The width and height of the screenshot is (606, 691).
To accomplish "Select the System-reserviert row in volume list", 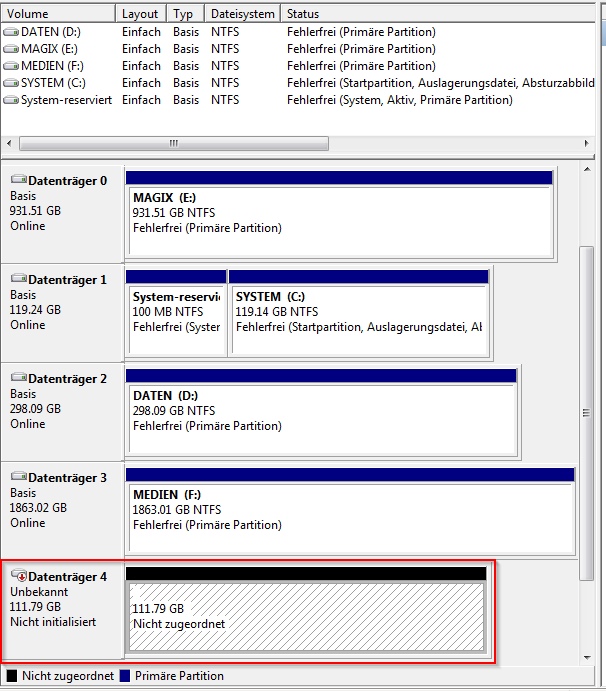I will pos(298,100).
